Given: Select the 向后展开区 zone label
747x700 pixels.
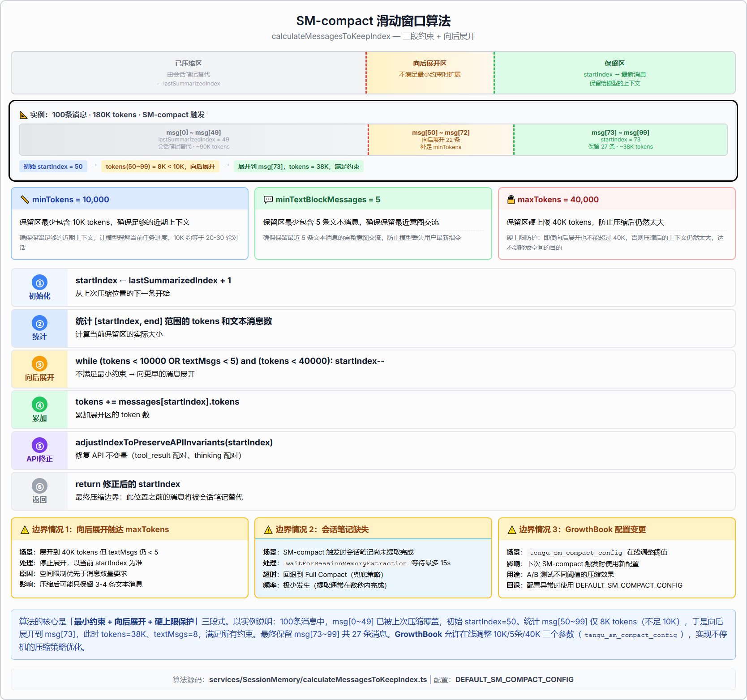Looking at the screenshot, I should point(430,64).
